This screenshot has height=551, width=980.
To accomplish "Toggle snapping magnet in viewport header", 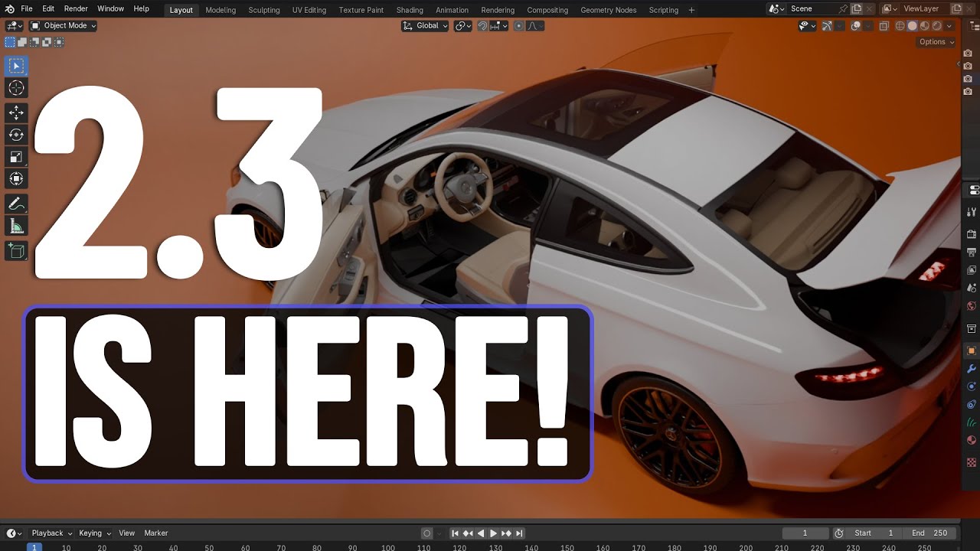I will coord(482,25).
